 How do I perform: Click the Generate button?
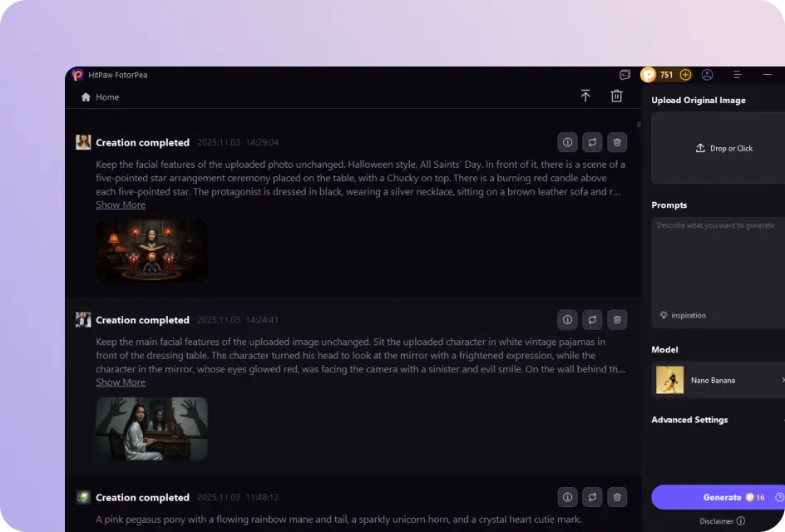pyautogui.click(x=720, y=497)
